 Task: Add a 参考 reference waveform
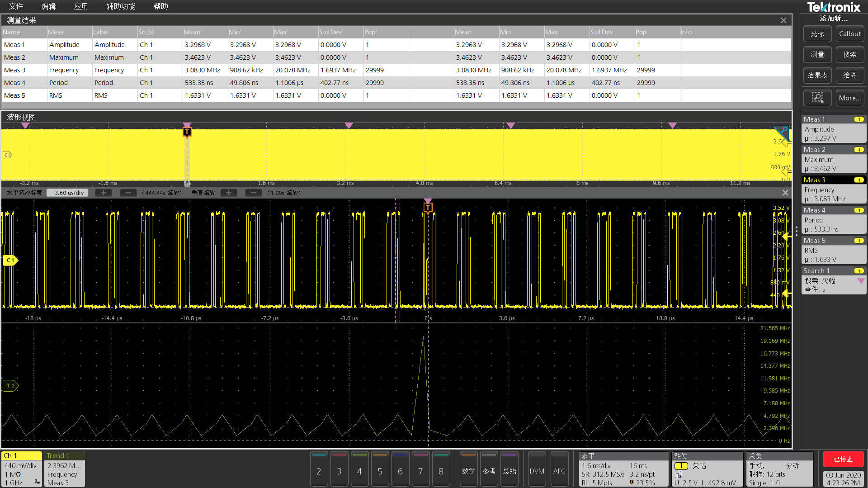[x=489, y=469]
